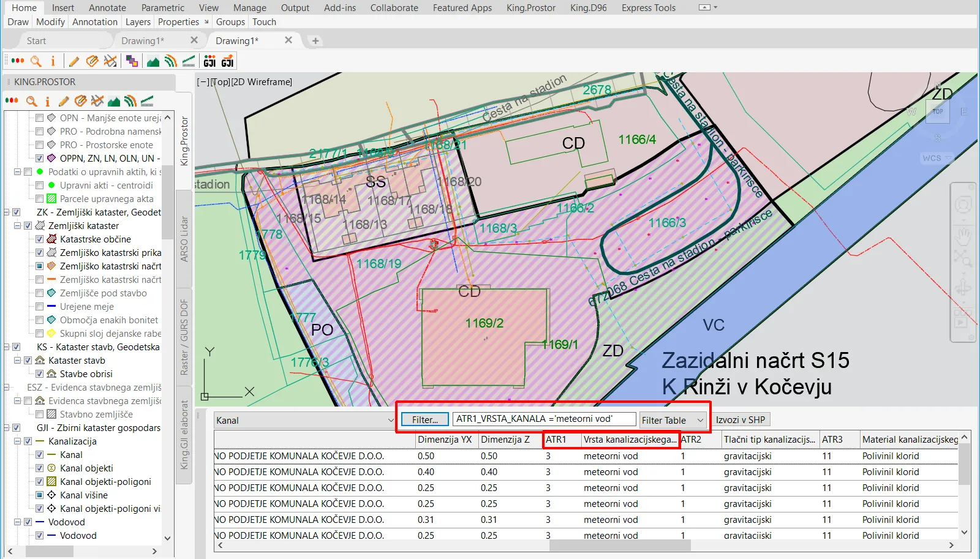Switch to the ARSO Lidar side tab
This screenshot has width=980, height=559.
tap(184, 239)
